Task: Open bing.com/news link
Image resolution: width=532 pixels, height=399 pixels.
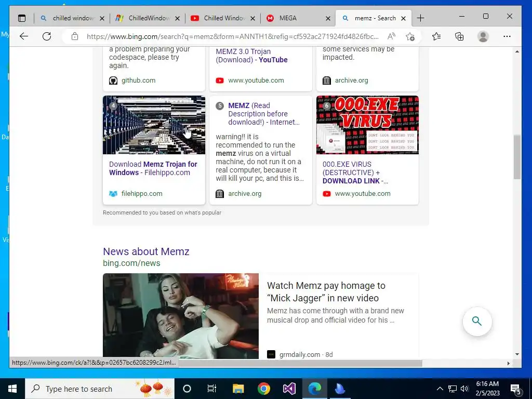Action: pyautogui.click(x=131, y=263)
